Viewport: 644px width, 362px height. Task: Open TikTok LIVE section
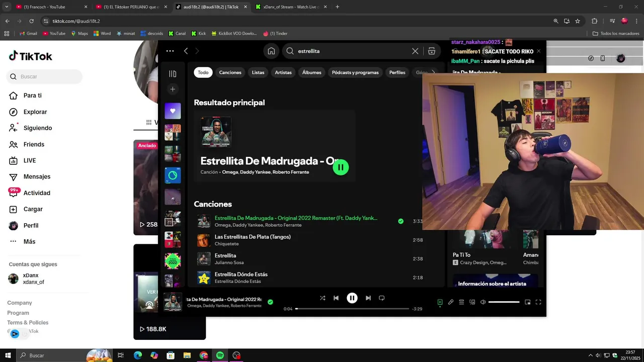click(23, 160)
